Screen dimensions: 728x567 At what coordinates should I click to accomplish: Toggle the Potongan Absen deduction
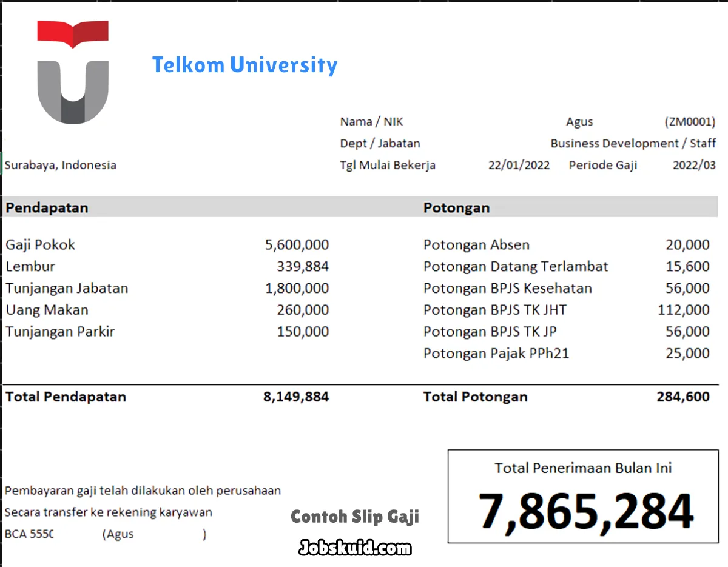pos(476,244)
